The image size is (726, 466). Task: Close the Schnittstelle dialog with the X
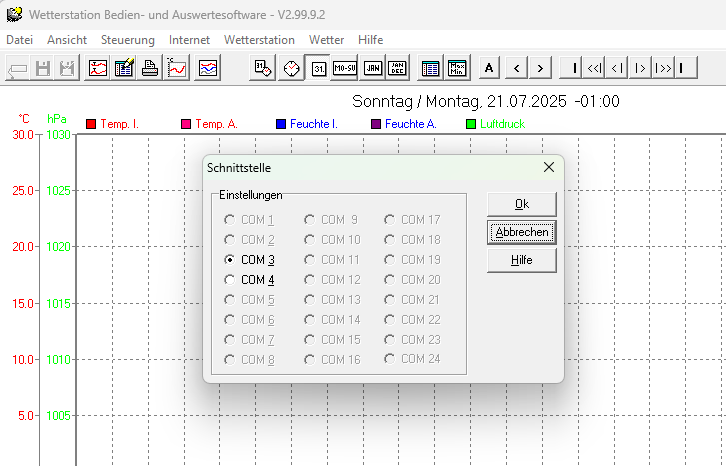(549, 167)
